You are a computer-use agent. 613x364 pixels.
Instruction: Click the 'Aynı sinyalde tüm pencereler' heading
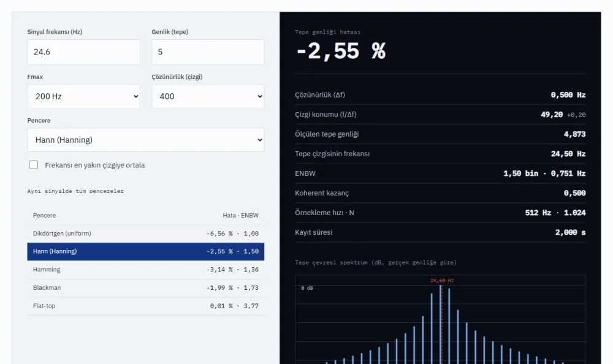[x=75, y=191]
